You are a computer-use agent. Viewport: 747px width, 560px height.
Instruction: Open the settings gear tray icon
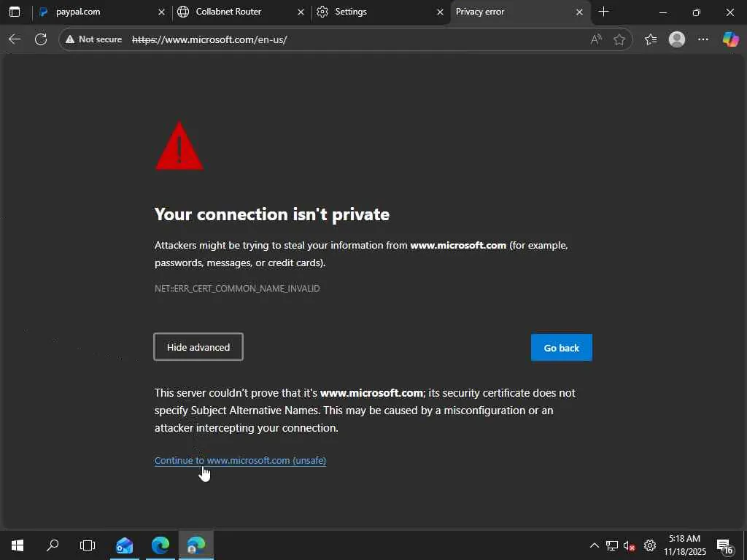click(x=649, y=545)
